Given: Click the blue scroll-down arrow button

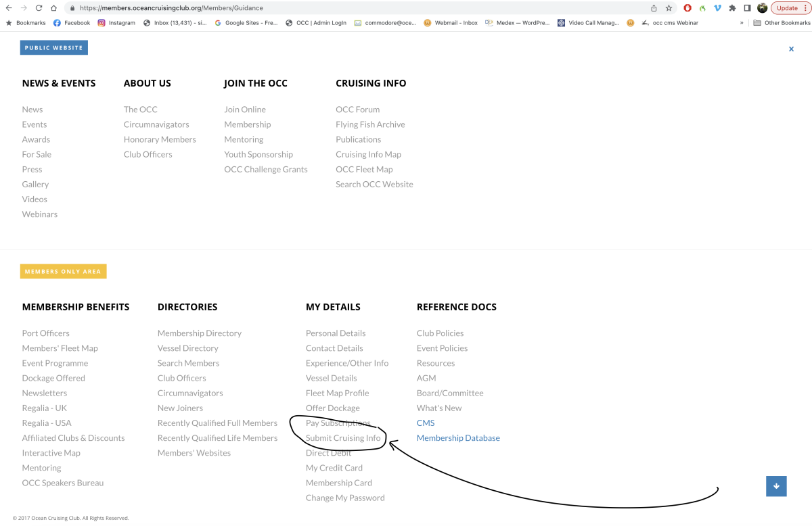Looking at the screenshot, I should [x=776, y=485].
